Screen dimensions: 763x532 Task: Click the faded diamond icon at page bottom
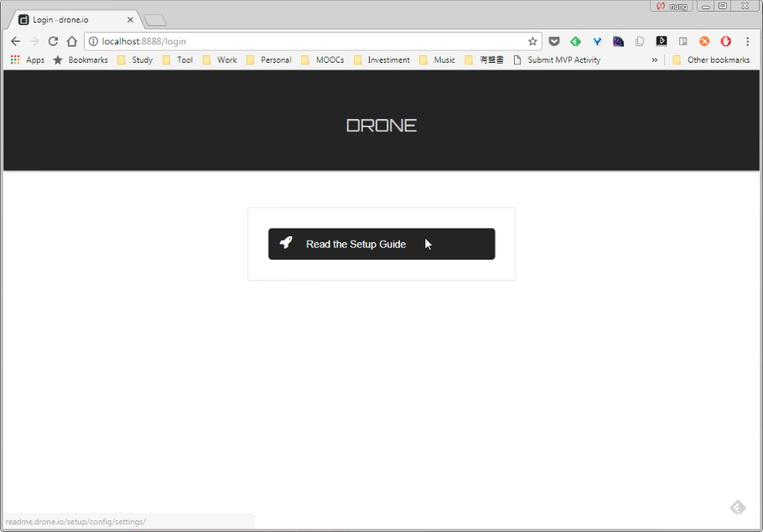[x=738, y=508]
